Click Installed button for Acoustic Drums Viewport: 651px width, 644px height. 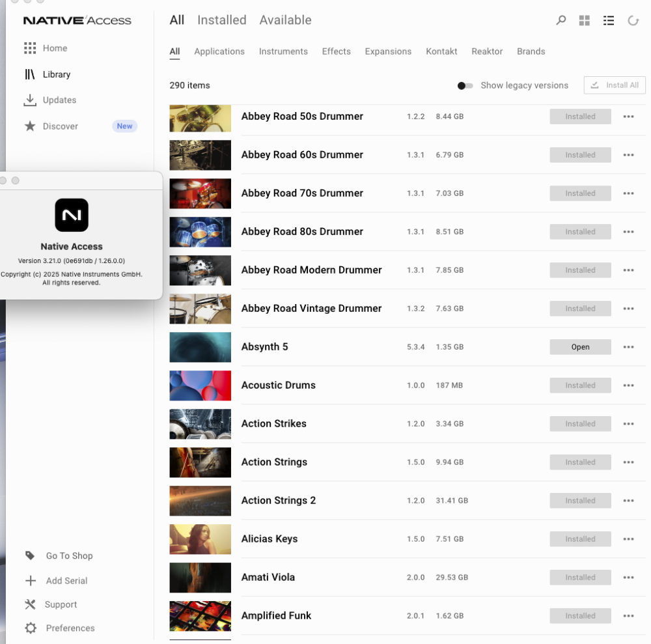tap(581, 385)
